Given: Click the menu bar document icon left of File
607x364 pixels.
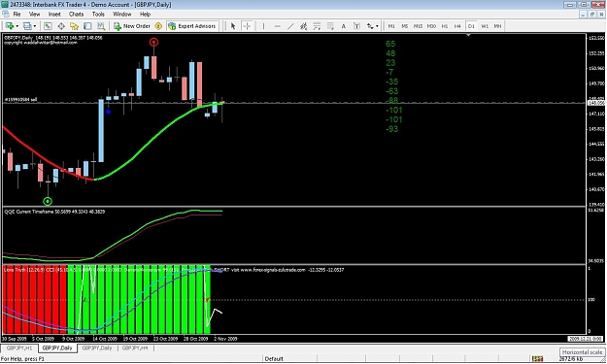Looking at the screenshot, I should (x=5, y=14).
